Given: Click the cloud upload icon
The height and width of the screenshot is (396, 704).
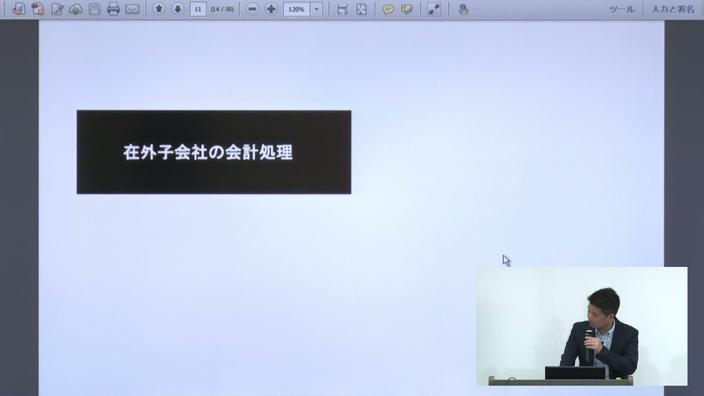Looking at the screenshot, I should click(75, 9).
